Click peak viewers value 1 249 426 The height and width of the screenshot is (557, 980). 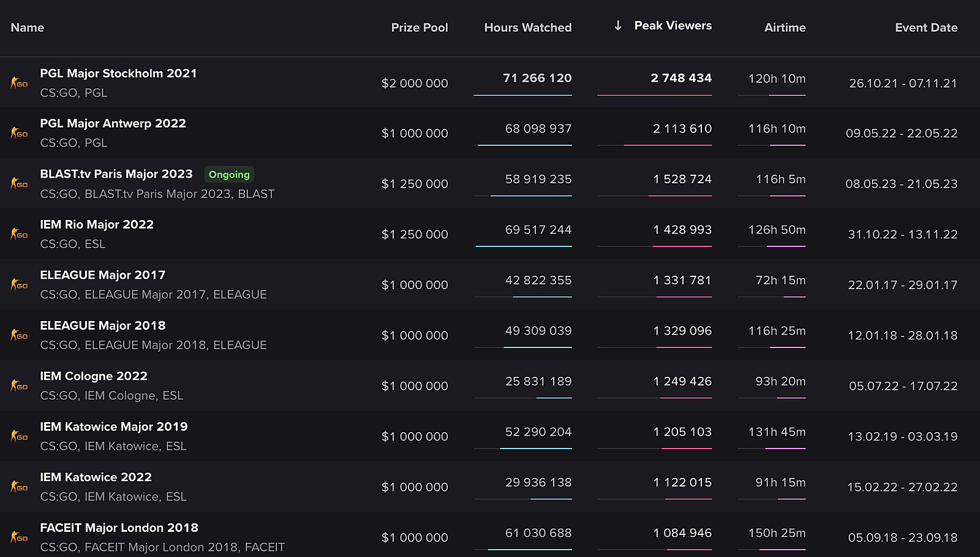682,382
